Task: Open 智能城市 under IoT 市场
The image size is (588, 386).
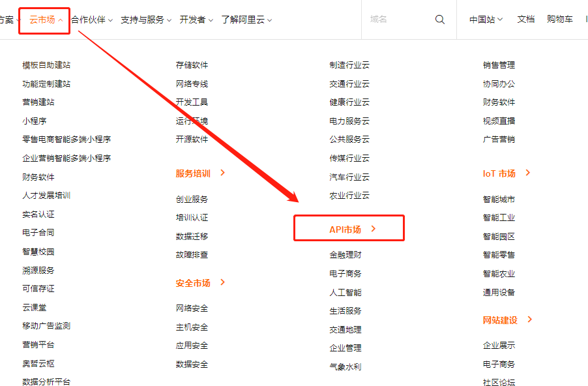Action: [499, 199]
